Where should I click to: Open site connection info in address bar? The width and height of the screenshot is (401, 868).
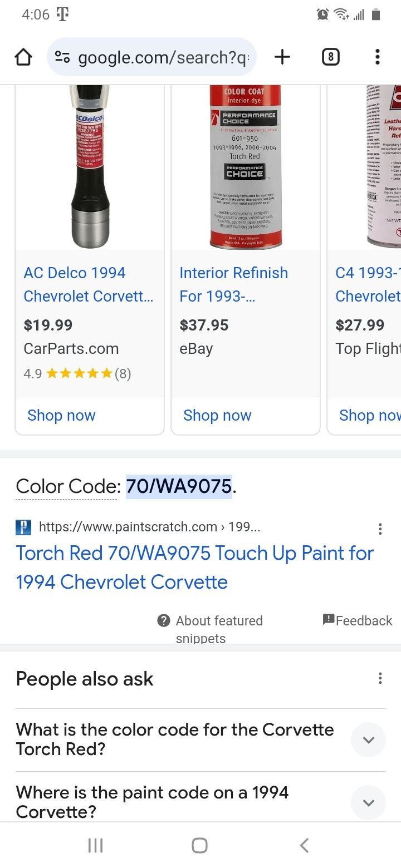coord(62,56)
